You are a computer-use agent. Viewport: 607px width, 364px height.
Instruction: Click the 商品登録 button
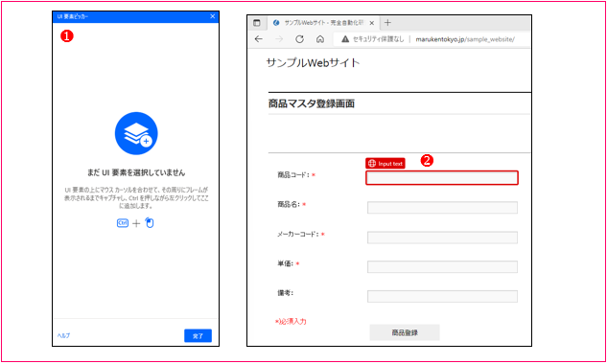click(405, 332)
